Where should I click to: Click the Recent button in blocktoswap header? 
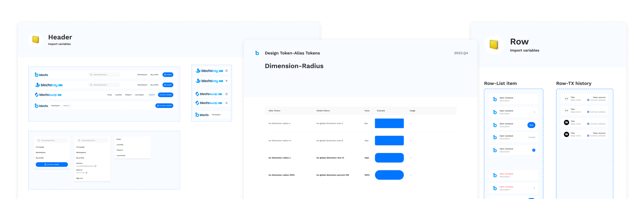coord(152,95)
